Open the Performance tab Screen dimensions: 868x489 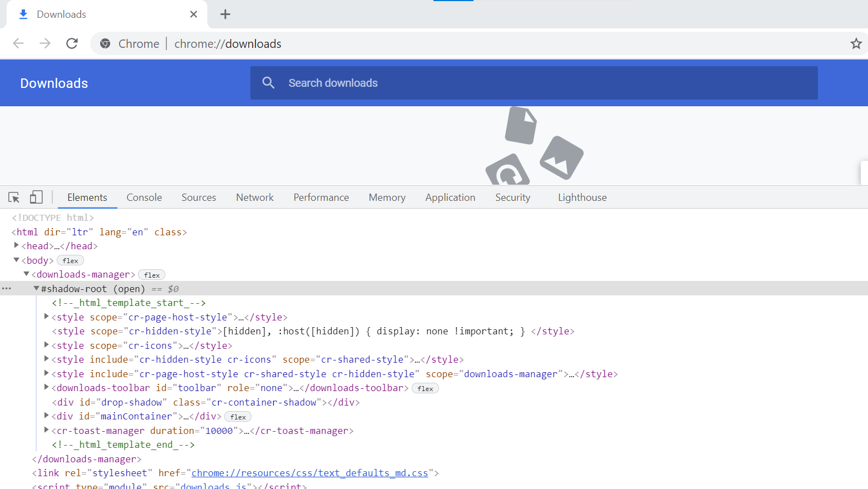click(x=321, y=197)
